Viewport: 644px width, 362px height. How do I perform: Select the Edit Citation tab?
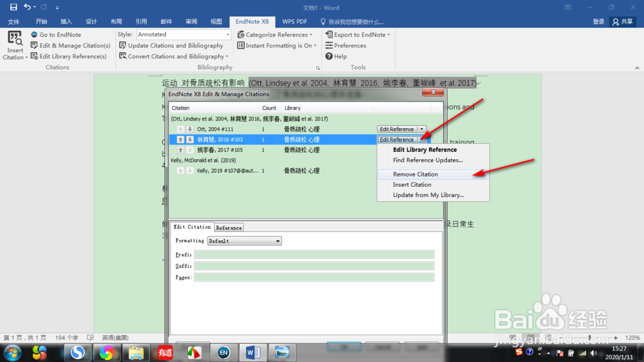click(192, 227)
